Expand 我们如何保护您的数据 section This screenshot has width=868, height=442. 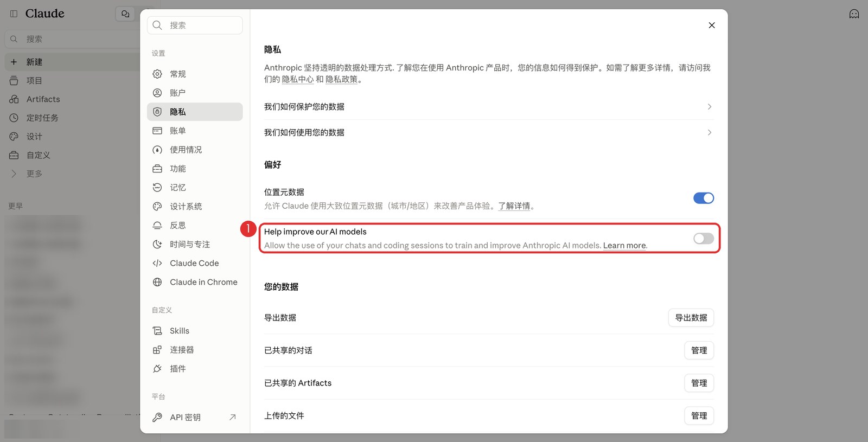pyautogui.click(x=489, y=107)
